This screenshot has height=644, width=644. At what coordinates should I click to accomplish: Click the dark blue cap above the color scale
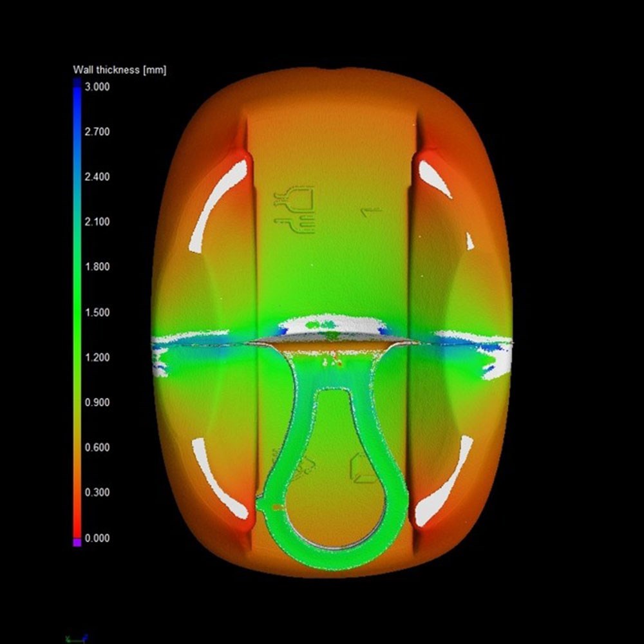77,82
